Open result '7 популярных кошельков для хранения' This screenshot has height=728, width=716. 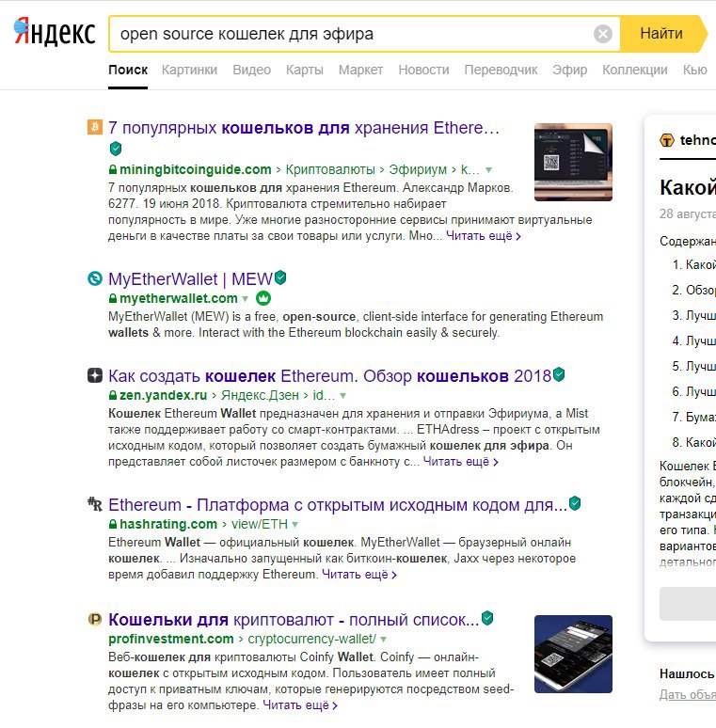[x=304, y=128]
